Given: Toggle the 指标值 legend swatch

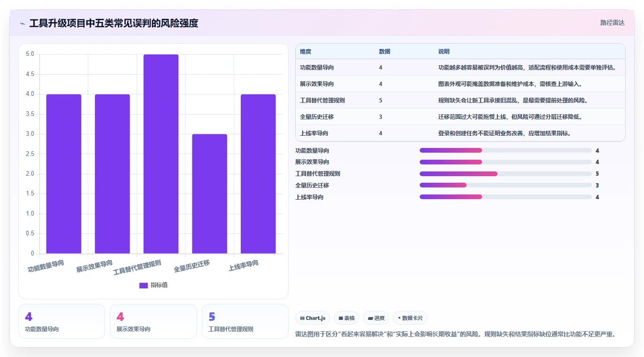Looking at the screenshot, I should [x=144, y=285].
